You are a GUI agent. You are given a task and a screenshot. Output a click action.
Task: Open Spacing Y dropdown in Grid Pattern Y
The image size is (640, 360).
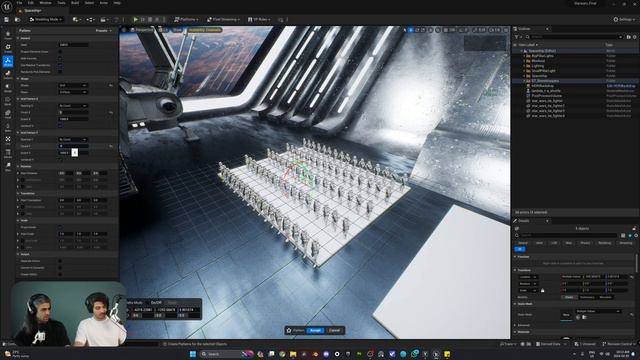click(73, 140)
